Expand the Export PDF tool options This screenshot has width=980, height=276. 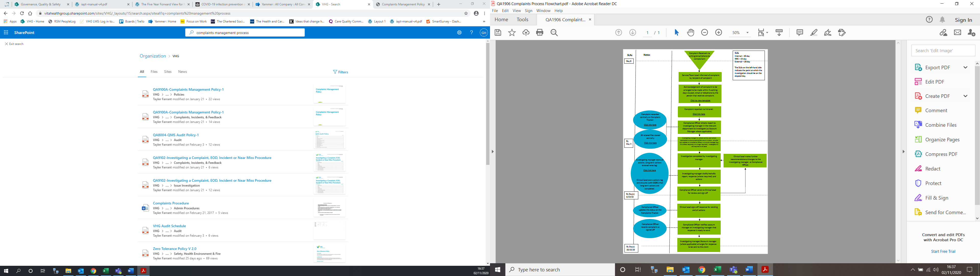click(965, 67)
